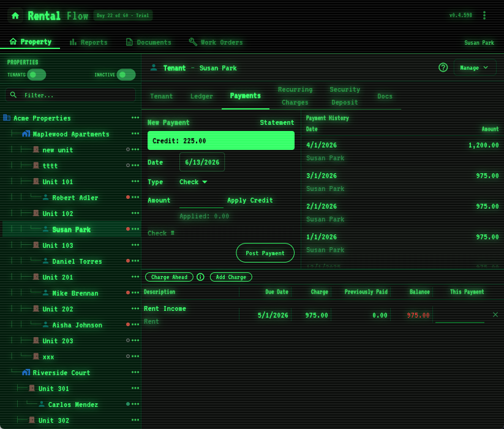Open the more options for Acme Properties

[x=135, y=118]
